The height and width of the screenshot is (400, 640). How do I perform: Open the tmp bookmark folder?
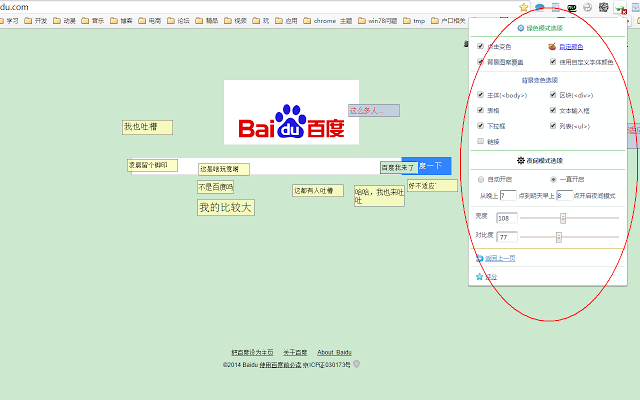pos(414,20)
